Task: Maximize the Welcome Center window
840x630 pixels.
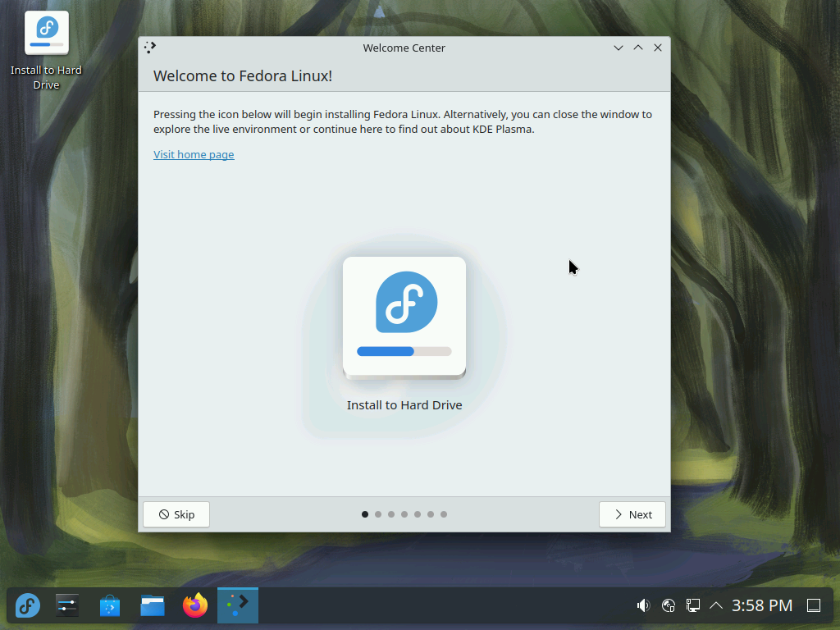Action: tap(638, 48)
